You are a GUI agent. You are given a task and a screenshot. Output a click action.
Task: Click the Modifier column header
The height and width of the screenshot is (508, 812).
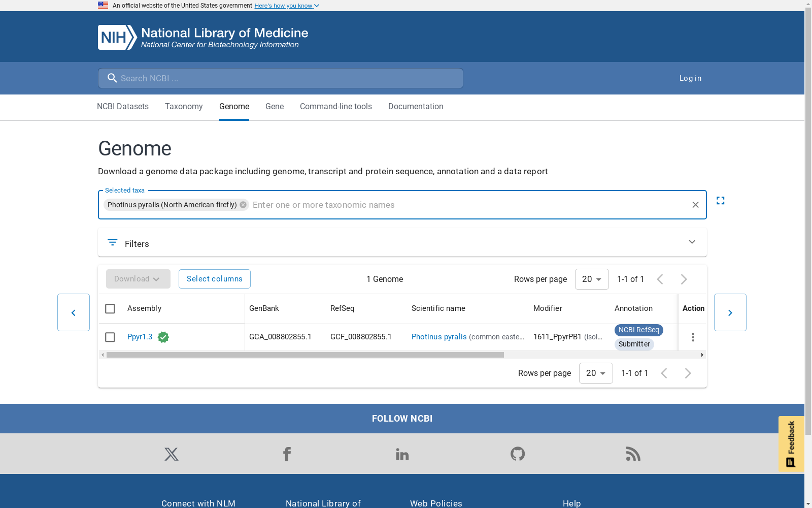tap(548, 308)
